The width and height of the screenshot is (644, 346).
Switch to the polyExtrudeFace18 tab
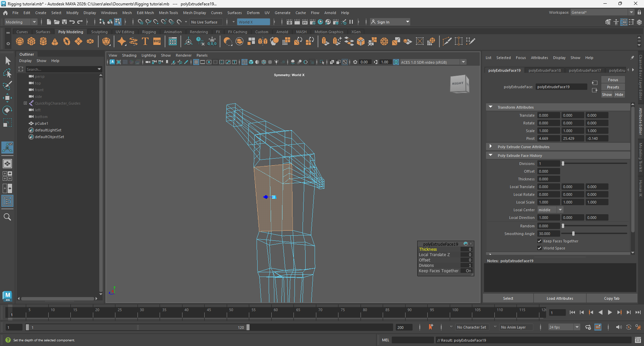click(544, 70)
